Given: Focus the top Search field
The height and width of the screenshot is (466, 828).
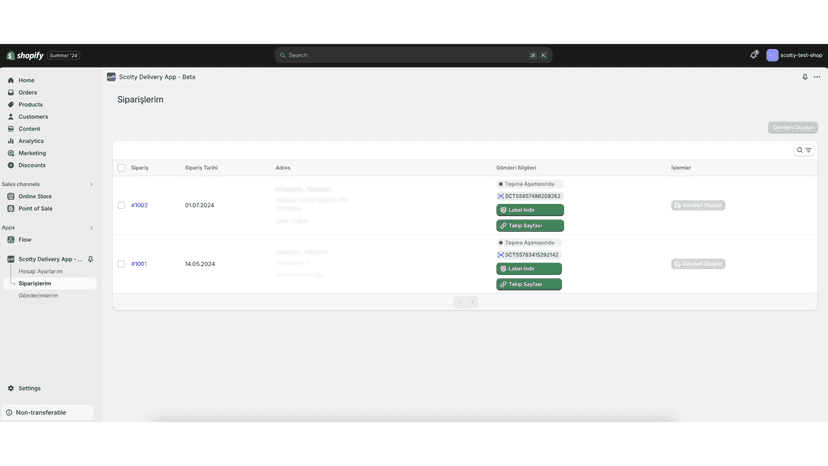Looking at the screenshot, I should click(x=413, y=55).
